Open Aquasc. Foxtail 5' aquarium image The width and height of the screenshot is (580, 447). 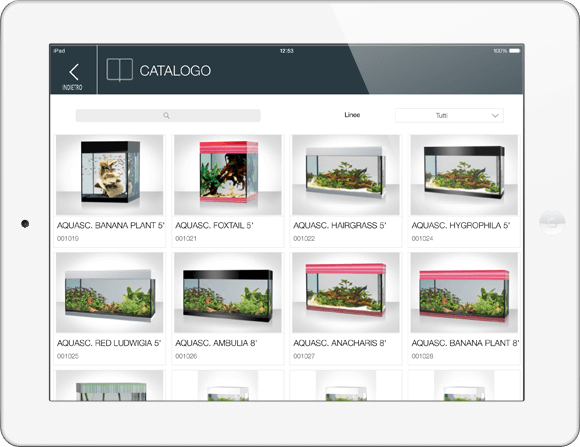228,175
